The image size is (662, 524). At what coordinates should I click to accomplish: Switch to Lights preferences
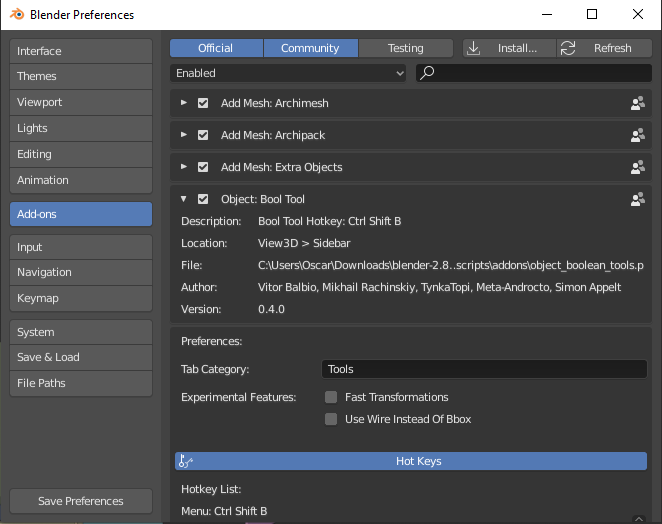point(81,128)
